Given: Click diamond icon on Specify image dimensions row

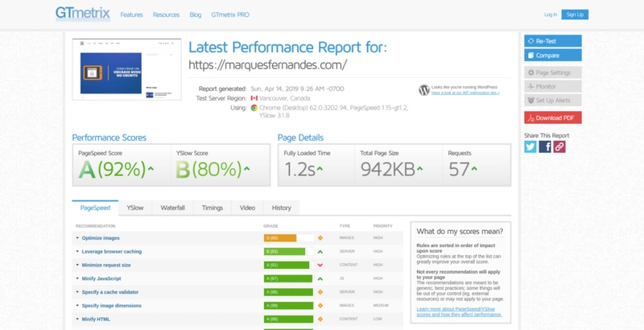Looking at the screenshot, I should point(320,306).
